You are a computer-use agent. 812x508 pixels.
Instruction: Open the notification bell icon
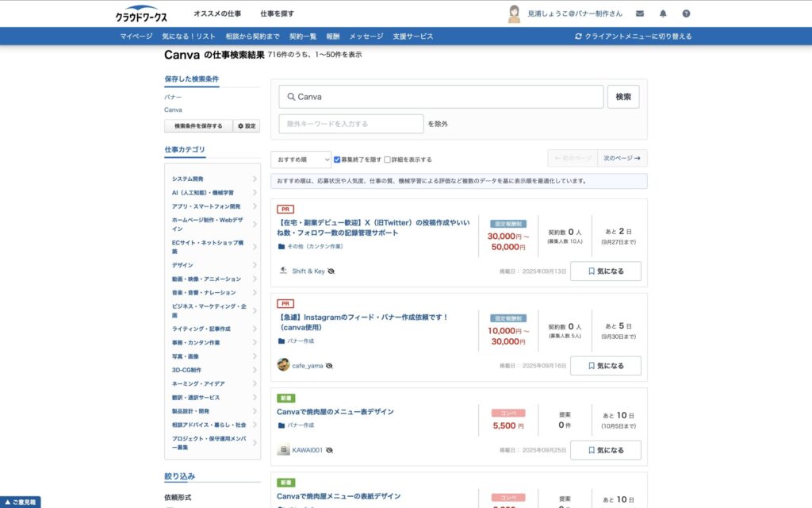(x=663, y=13)
